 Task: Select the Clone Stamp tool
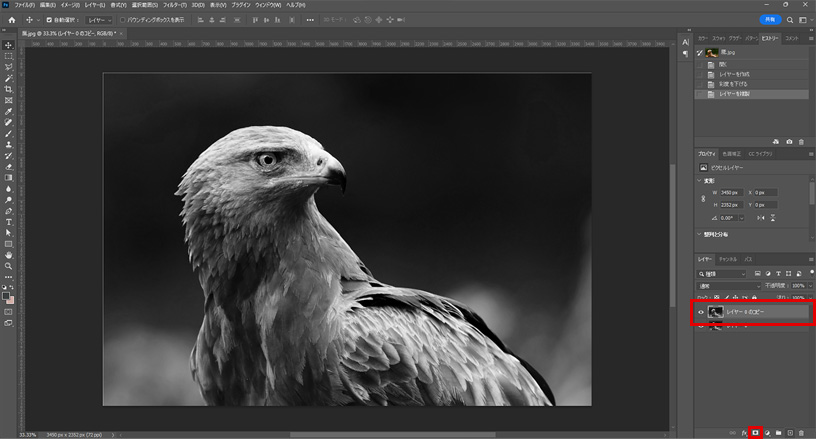8,145
